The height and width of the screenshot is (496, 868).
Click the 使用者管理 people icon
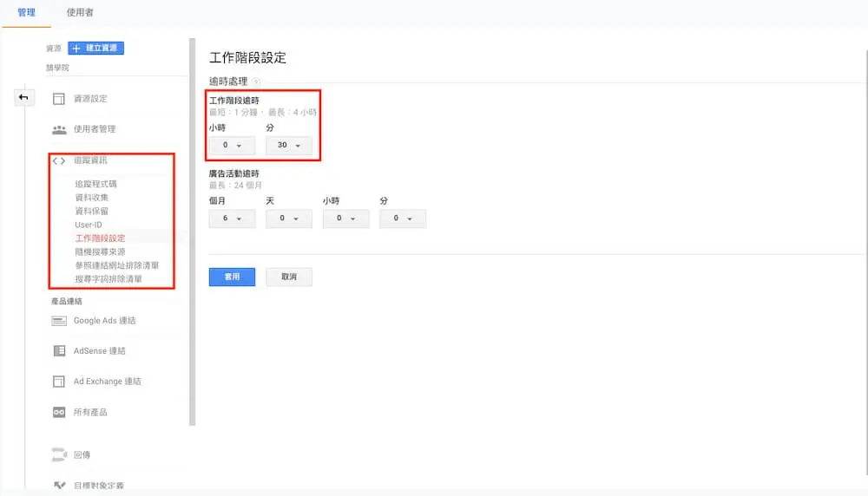[59, 129]
